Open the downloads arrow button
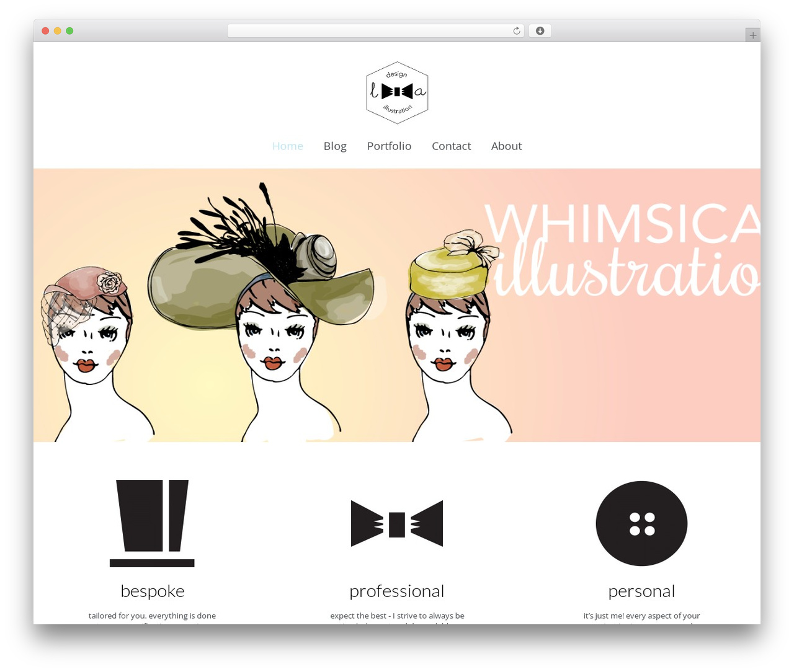 (x=540, y=31)
